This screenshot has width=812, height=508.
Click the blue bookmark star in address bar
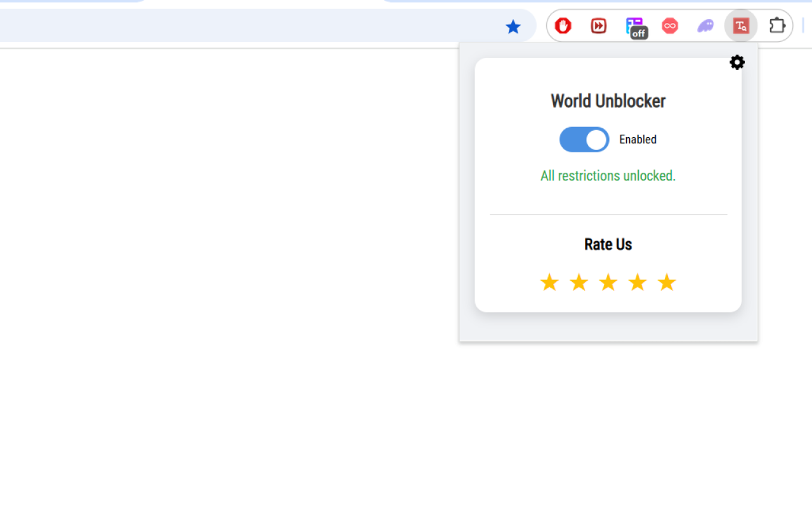513,26
